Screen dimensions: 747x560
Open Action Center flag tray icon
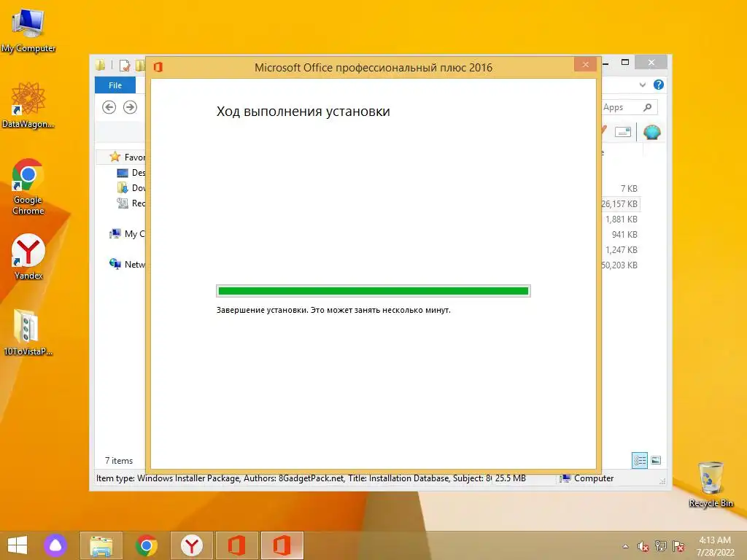click(x=678, y=546)
